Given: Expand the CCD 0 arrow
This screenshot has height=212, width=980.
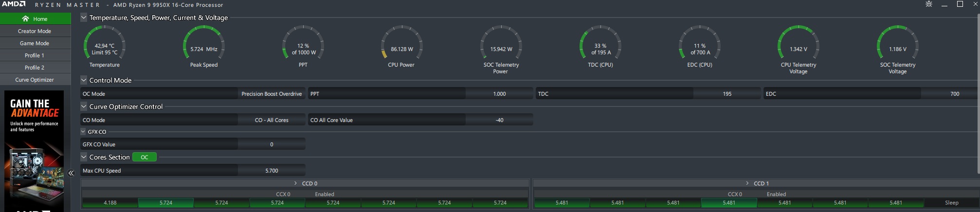Looking at the screenshot, I should 295,183.
